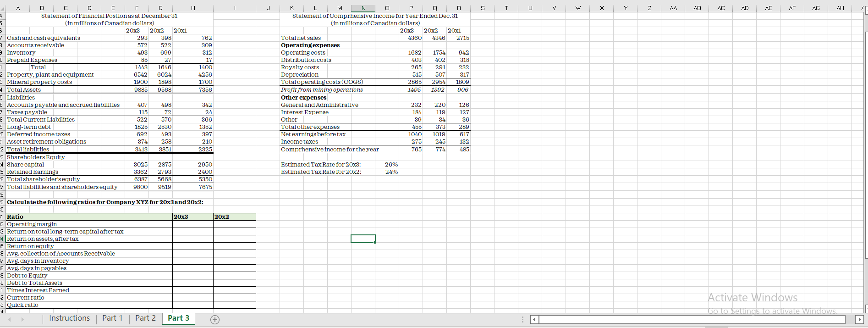Image resolution: width=868 pixels, height=328 pixels.
Task: Add a new sheet with plus icon
Action: (x=214, y=320)
